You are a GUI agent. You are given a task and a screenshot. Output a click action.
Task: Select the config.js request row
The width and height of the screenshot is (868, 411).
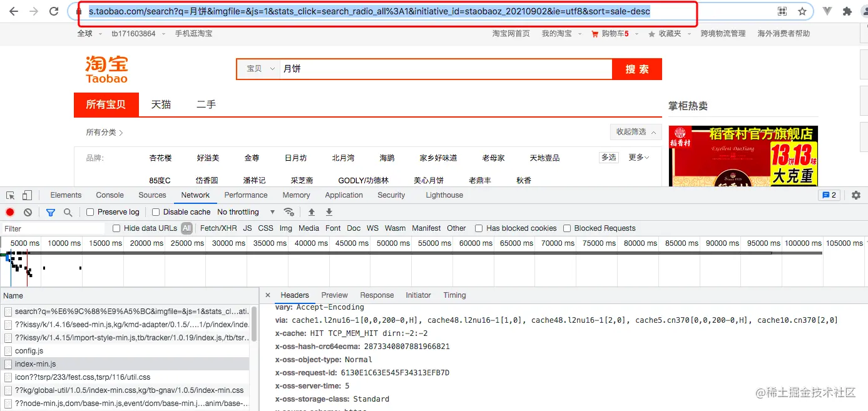point(125,351)
